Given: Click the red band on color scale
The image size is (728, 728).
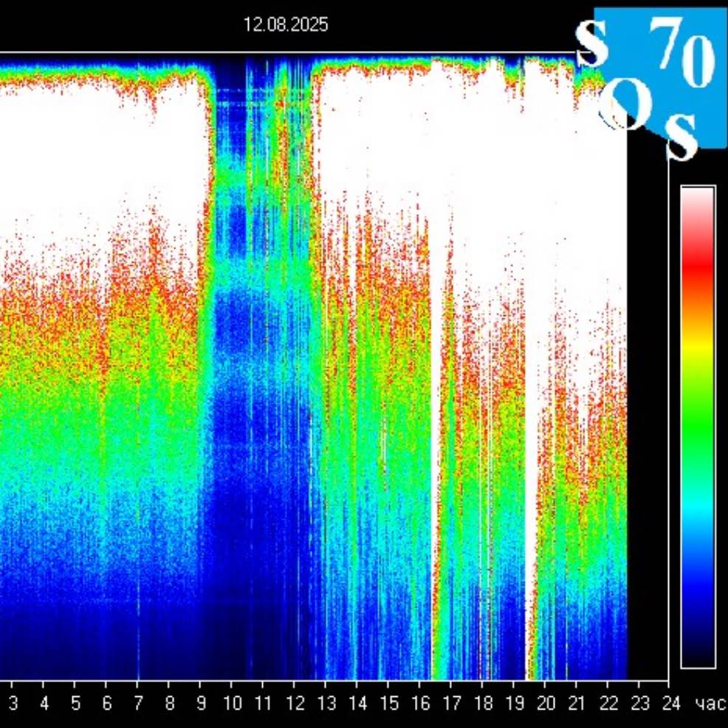Looking at the screenshot, I should pos(698,258).
